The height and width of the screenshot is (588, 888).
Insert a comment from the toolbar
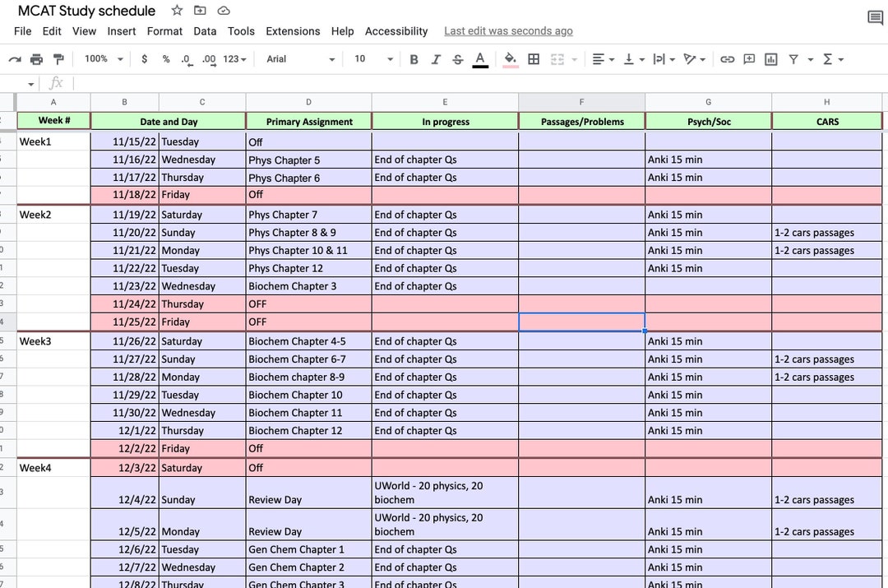(749, 58)
